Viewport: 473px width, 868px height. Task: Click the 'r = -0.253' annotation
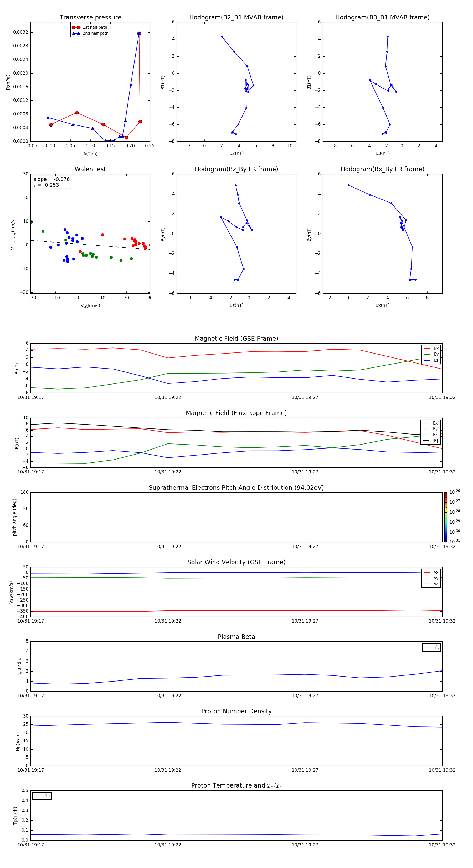point(47,185)
